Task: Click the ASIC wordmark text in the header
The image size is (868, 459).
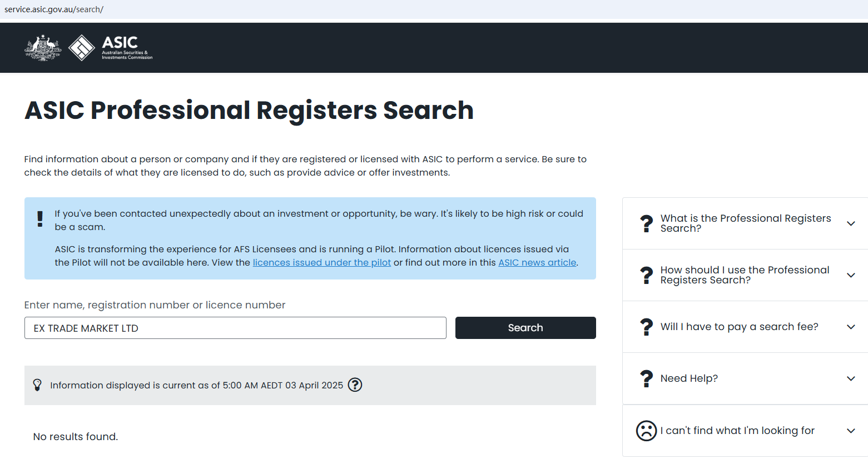Action: pyautogui.click(x=120, y=43)
